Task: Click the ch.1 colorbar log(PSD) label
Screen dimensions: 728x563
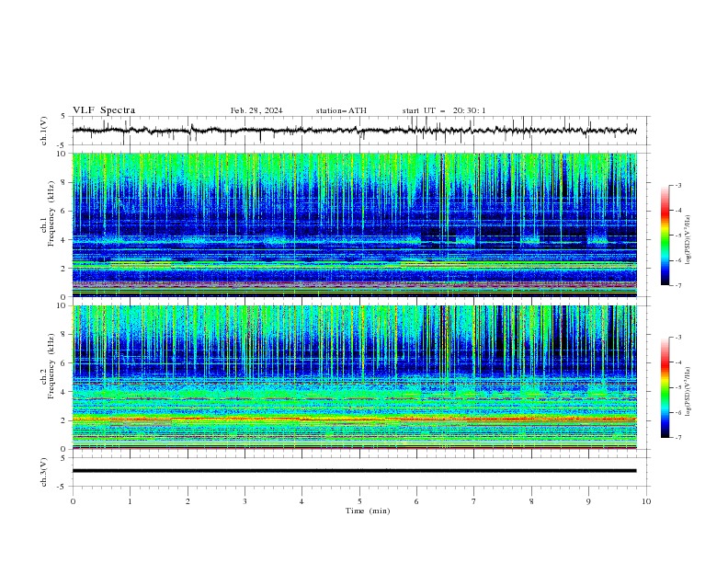Action: tap(688, 240)
